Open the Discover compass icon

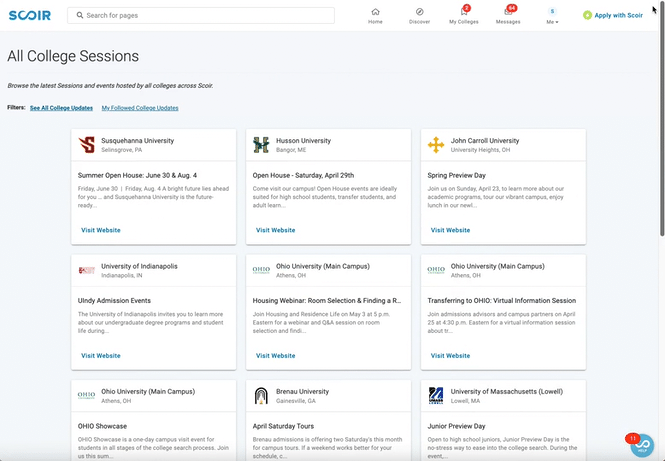(x=419, y=12)
